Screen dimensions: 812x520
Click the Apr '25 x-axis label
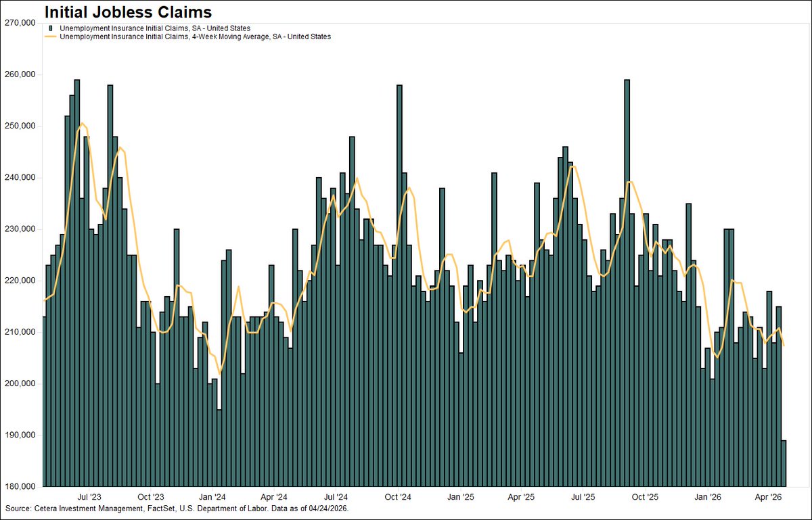click(522, 496)
